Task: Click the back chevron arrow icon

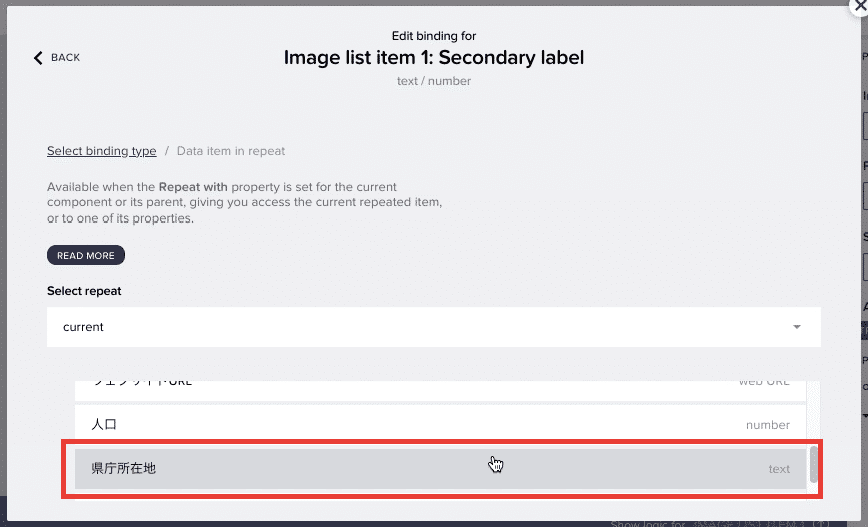Action: tap(38, 58)
